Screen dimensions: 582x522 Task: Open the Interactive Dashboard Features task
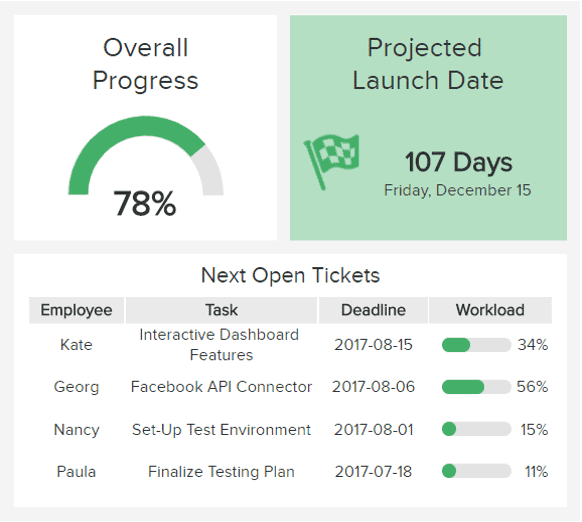[220, 345]
